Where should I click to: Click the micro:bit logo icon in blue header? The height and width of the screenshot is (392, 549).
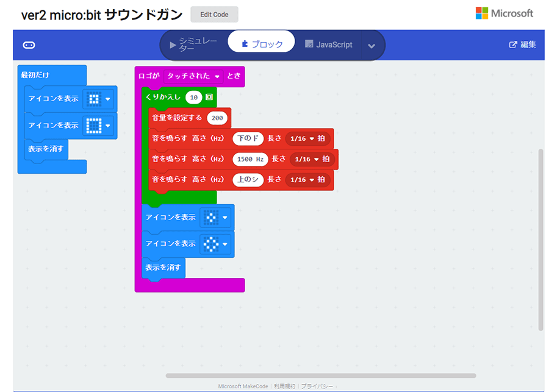point(29,45)
